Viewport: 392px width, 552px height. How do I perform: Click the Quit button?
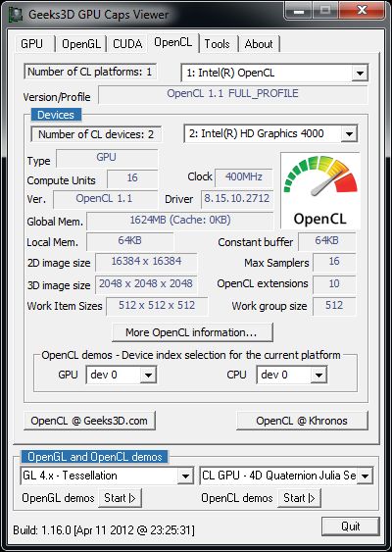click(x=351, y=527)
